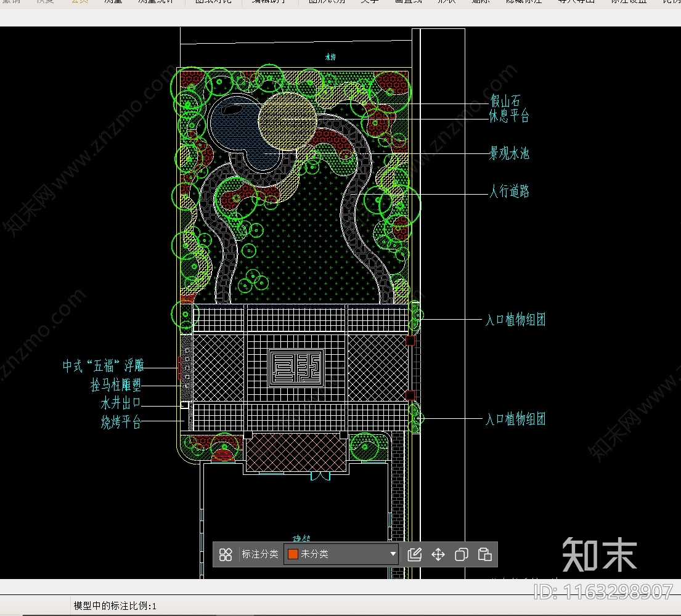This screenshot has width=681, height=616.
Task: Click the edit annotation pencil icon
Action: tap(414, 554)
